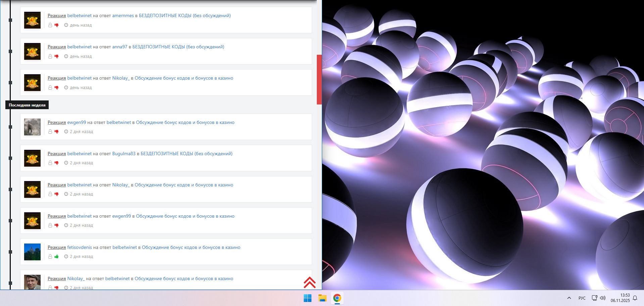Switch input language via РУС indicator
Screen dimensions: 644x306
point(582,298)
